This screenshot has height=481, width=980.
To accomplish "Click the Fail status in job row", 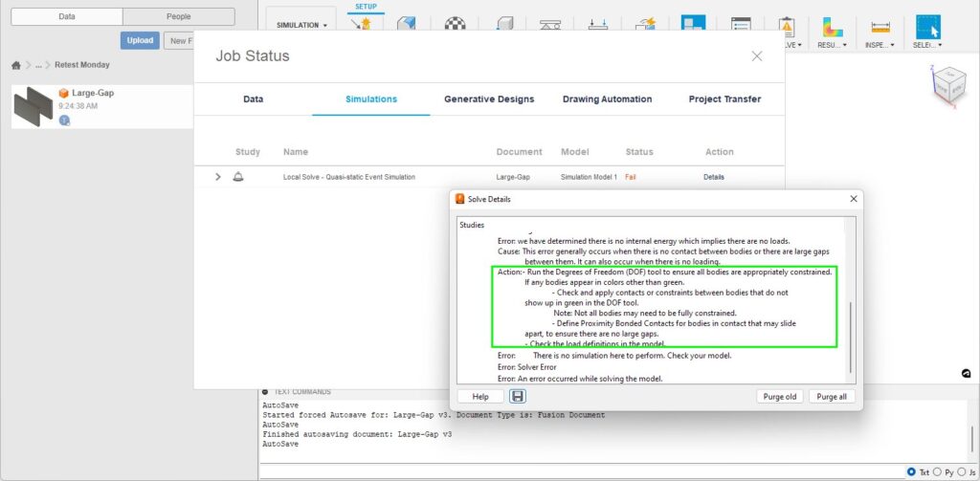I will point(630,178).
